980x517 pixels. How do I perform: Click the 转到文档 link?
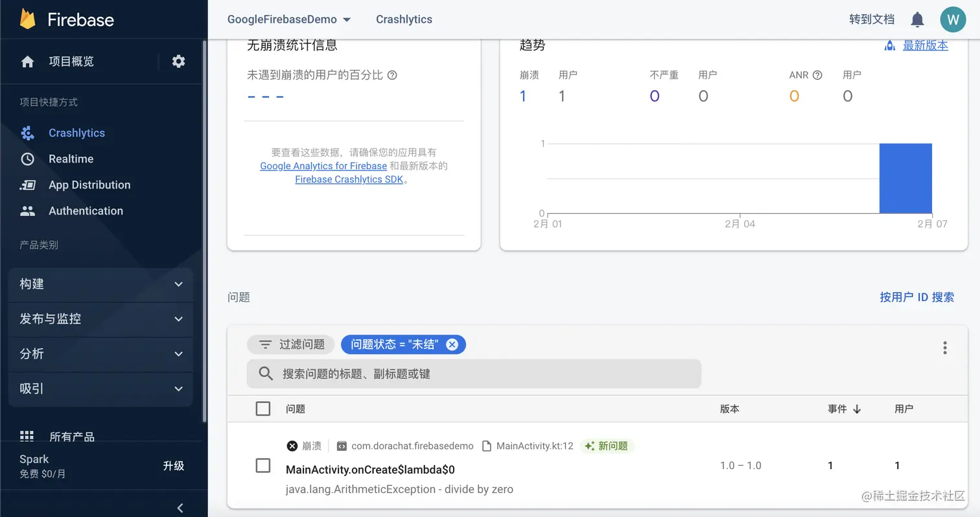coord(872,19)
